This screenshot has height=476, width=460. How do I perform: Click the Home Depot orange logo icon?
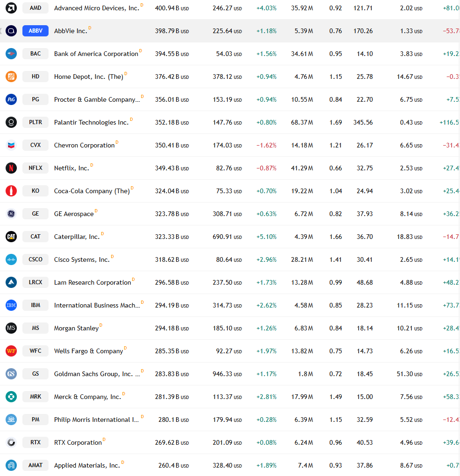pyautogui.click(x=11, y=77)
